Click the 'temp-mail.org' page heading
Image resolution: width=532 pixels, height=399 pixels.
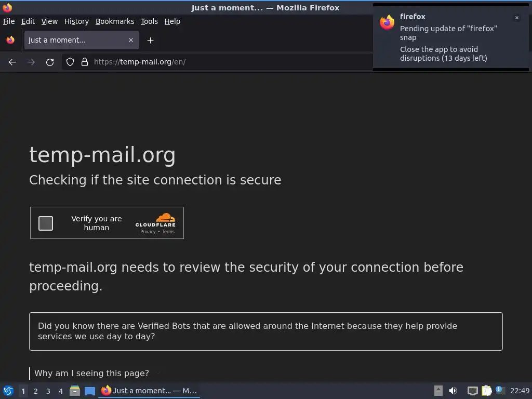[x=102, y=155]
